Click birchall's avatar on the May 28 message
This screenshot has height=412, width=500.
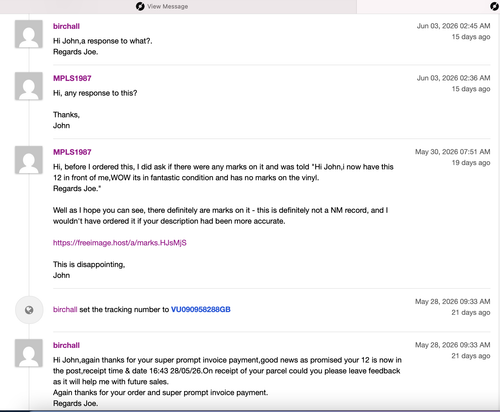pos(29,353)
